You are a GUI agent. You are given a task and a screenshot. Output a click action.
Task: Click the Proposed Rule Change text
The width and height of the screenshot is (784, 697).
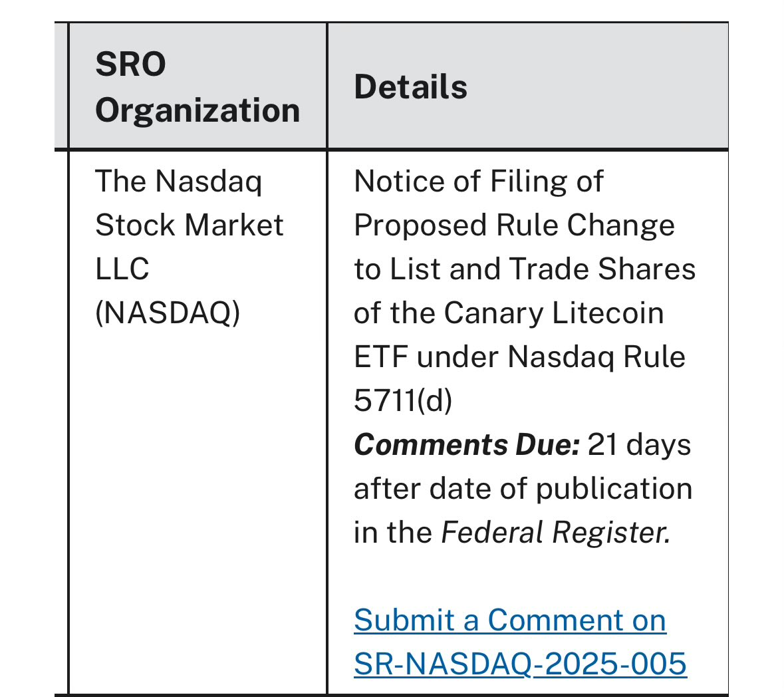tap(515, 225)
